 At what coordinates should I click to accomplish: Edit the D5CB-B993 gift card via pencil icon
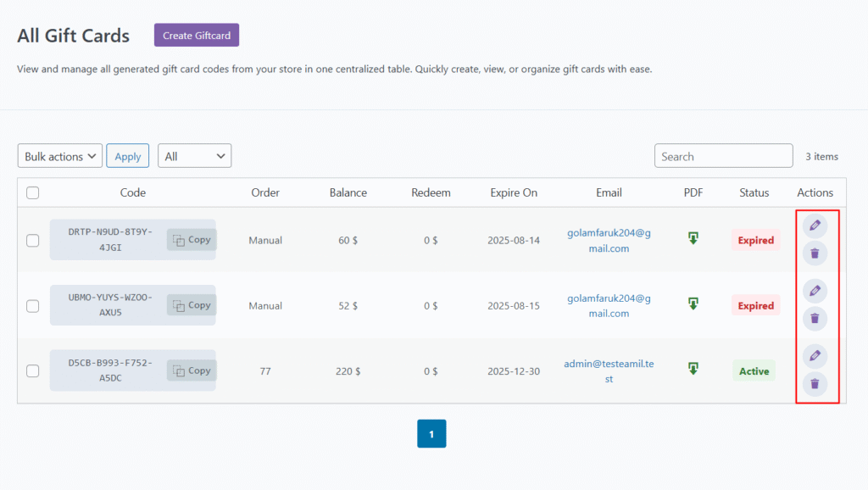point(815,356)
